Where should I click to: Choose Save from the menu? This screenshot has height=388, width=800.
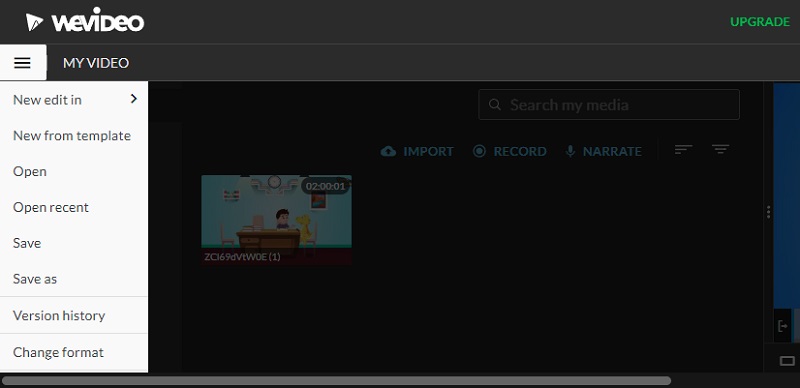coord(27,243)
